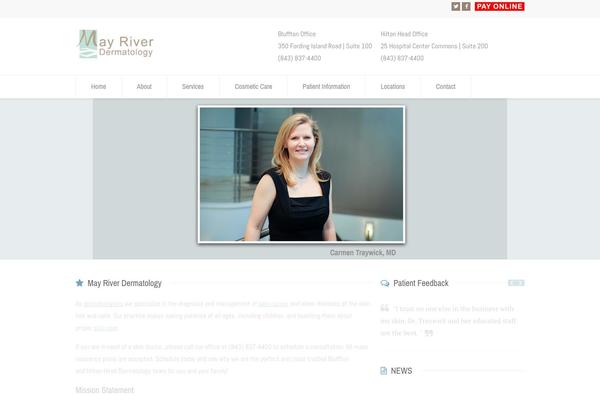Click the patient testimonial quote text
This screenshot has width=600, height=400.
448,321
